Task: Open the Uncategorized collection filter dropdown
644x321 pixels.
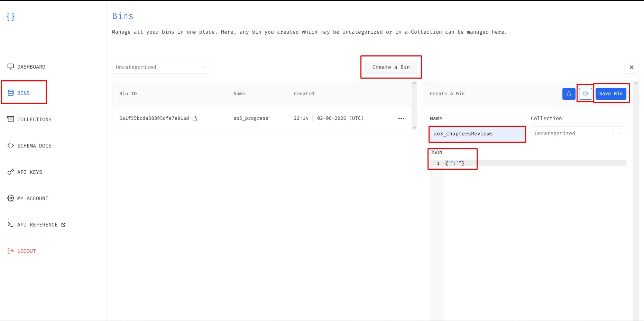Action: pos(161,67)
